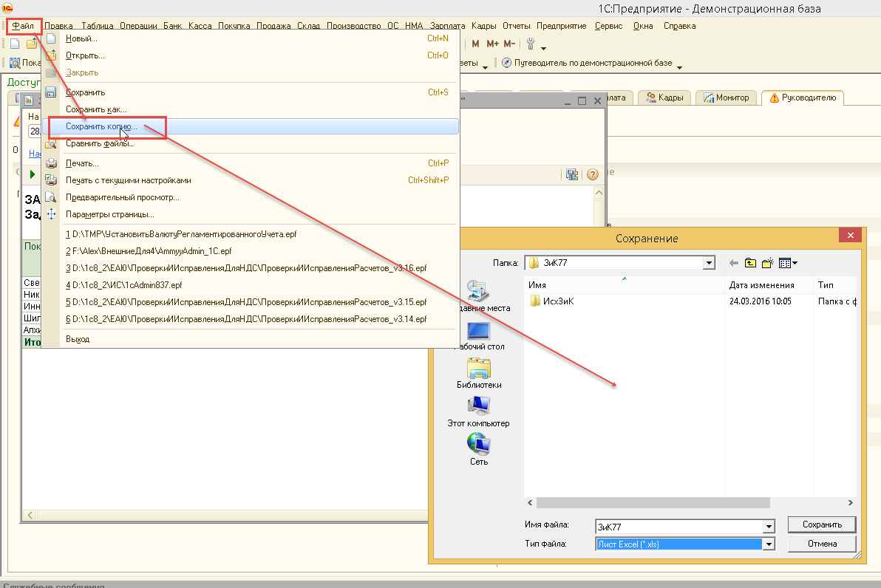The width and height of the screenshot is (881, 588).
Task: Open the Справка menu
Action: (x=679, y=26)
